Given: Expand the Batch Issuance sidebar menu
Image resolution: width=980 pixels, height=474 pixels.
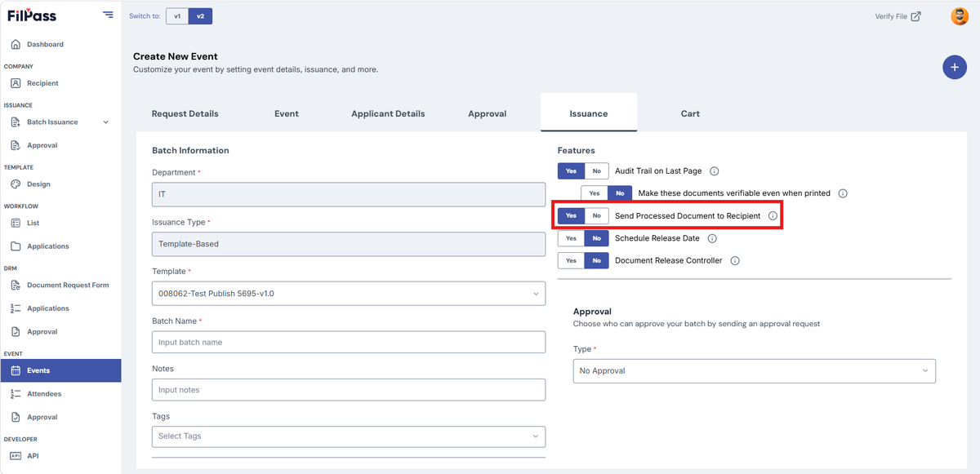Looking at the screenshot, I should 105,122.
